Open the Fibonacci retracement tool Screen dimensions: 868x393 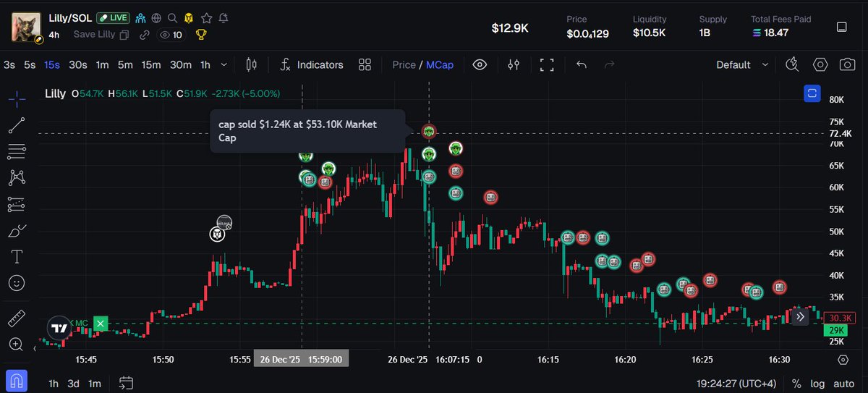click(17, 151)
